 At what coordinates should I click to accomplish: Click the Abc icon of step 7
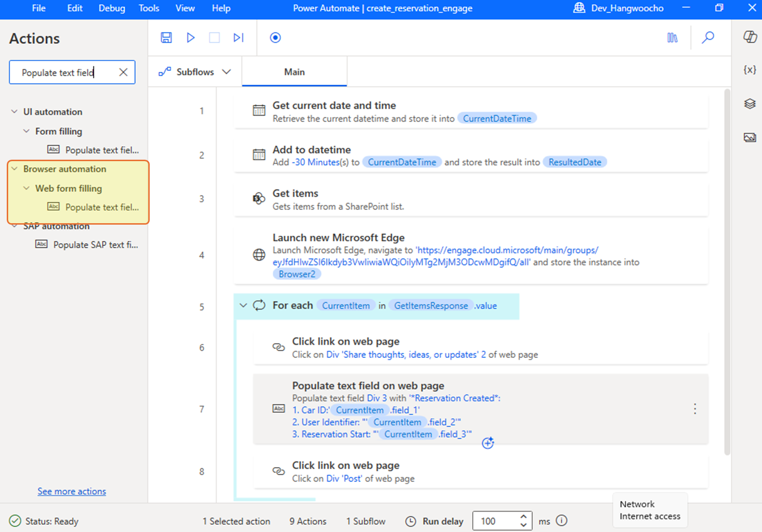pyautogui.click(x=279, y=408)
